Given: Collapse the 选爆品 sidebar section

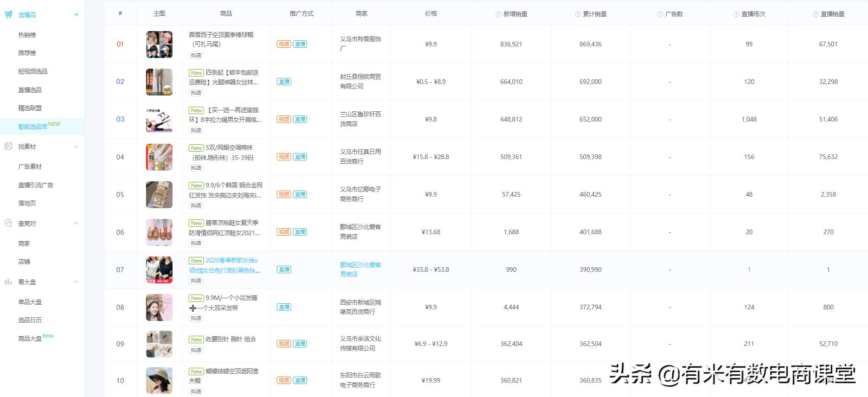Looking at the screenshot, I should [76, 15].
